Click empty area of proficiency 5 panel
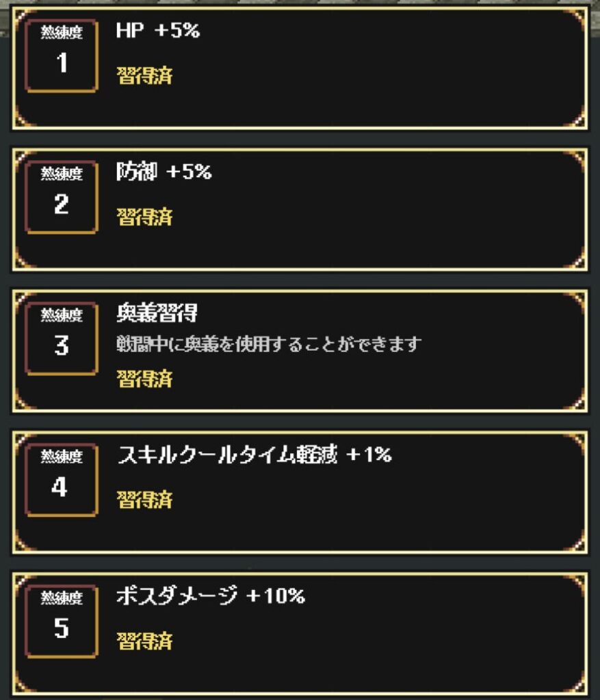The height and width of the screenshot is (700, 600). 380,643
